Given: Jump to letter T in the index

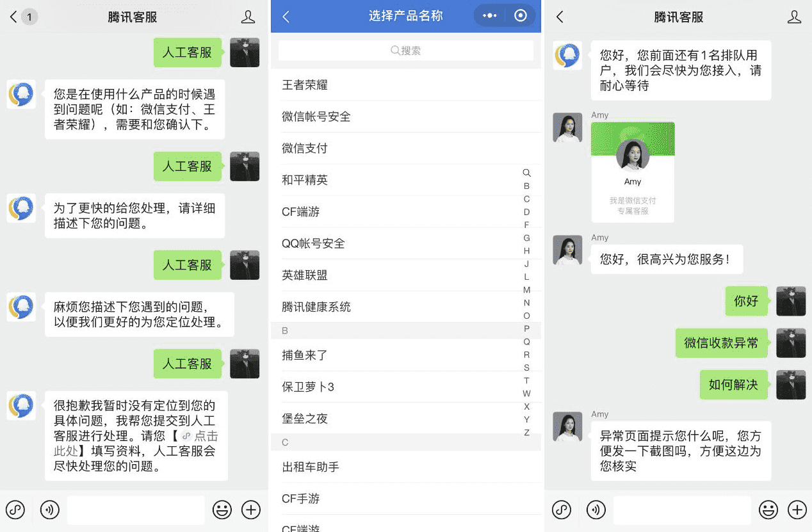Looking at the screenshot, I should tap(526, 380).
